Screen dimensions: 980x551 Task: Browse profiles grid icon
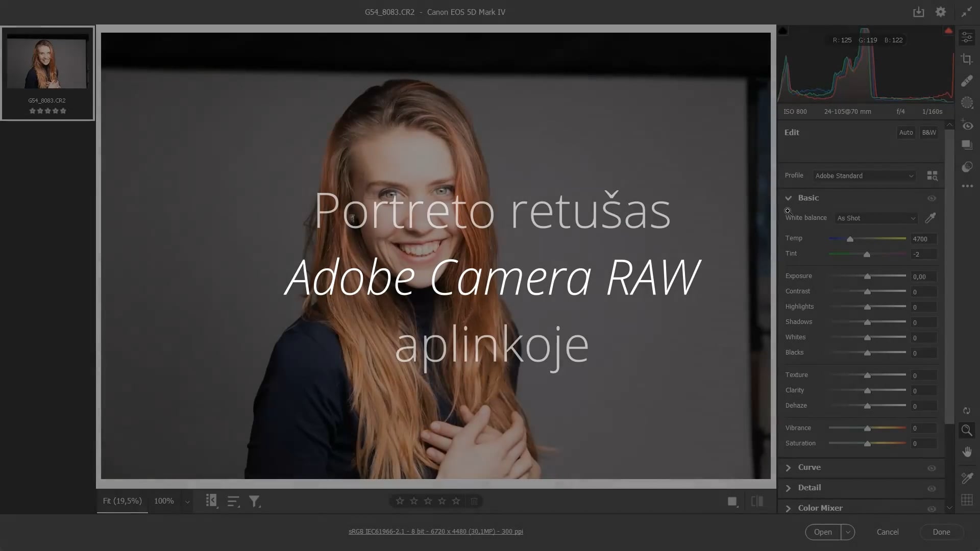point(932,176)
